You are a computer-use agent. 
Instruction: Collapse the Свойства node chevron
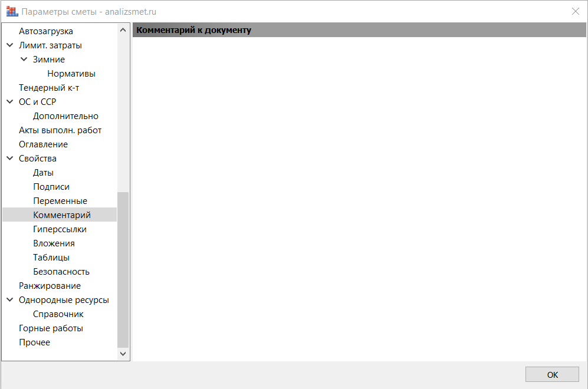tap(10, 159)
